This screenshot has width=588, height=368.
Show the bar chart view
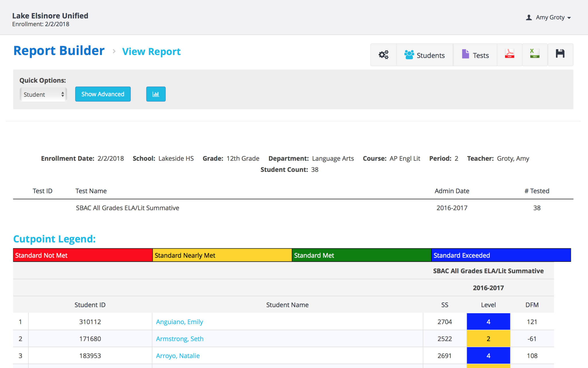156,94
